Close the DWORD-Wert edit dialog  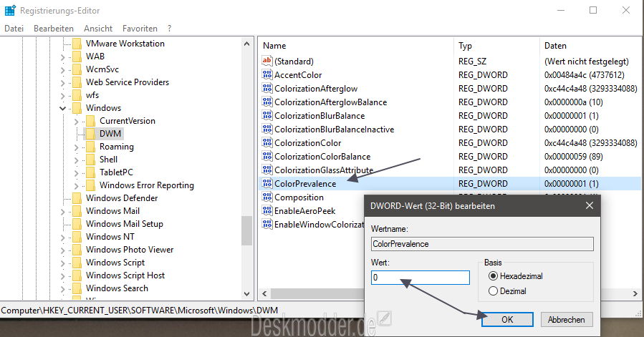590,205
